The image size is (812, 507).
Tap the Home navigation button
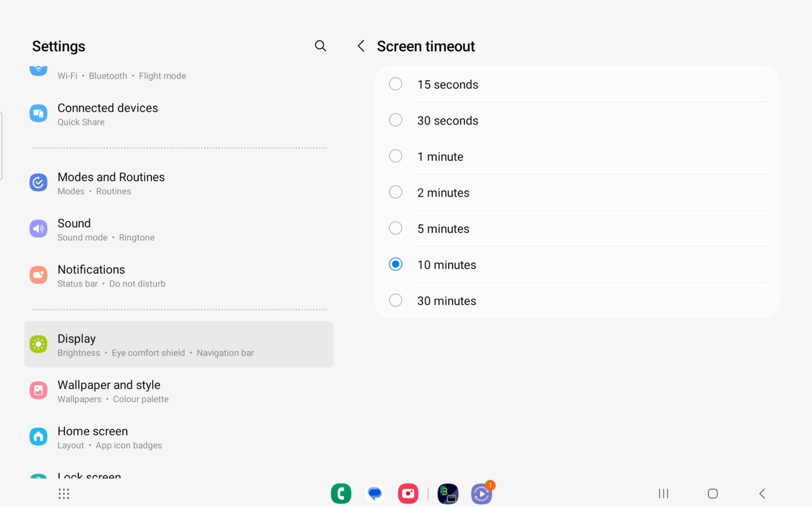(x=712, y=493)
